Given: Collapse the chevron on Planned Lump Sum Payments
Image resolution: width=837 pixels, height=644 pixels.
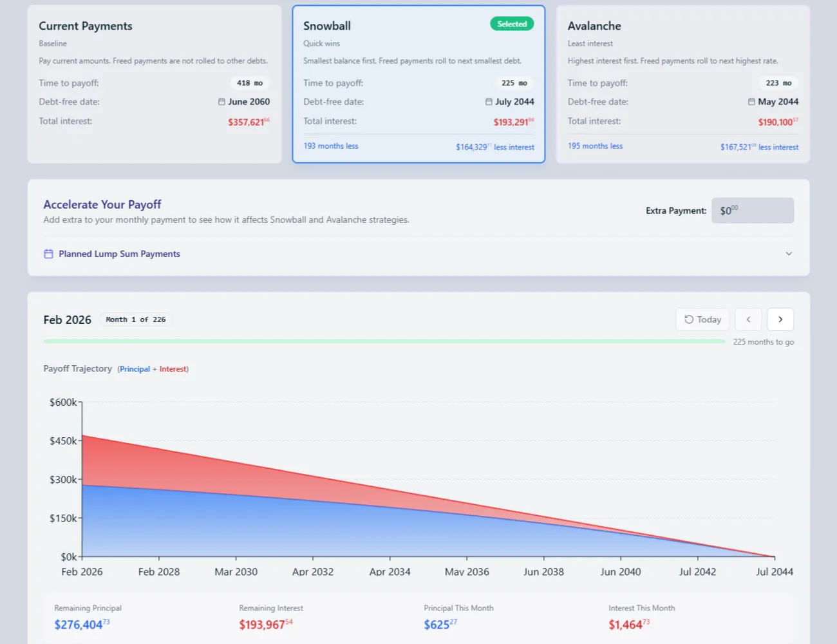Looking at the screenshot, I should click(789, 254).
